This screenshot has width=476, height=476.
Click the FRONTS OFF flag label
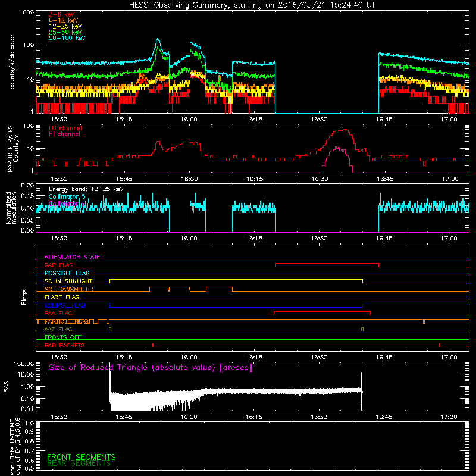coord(63,337)
